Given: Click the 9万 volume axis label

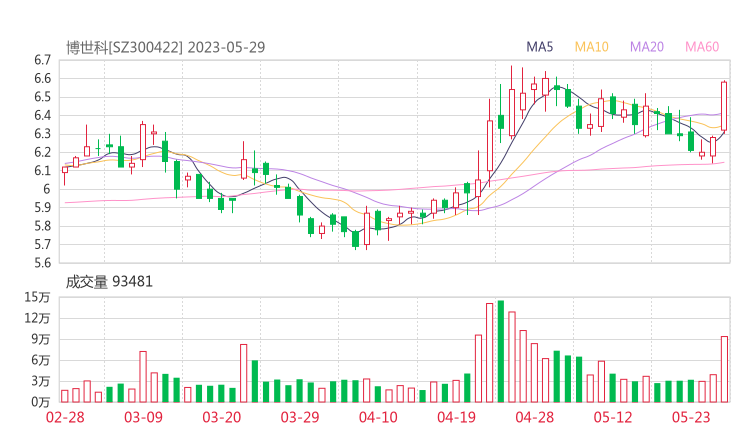Looking at the screenshot, I should pyautogui.click(x=41, y=339).
